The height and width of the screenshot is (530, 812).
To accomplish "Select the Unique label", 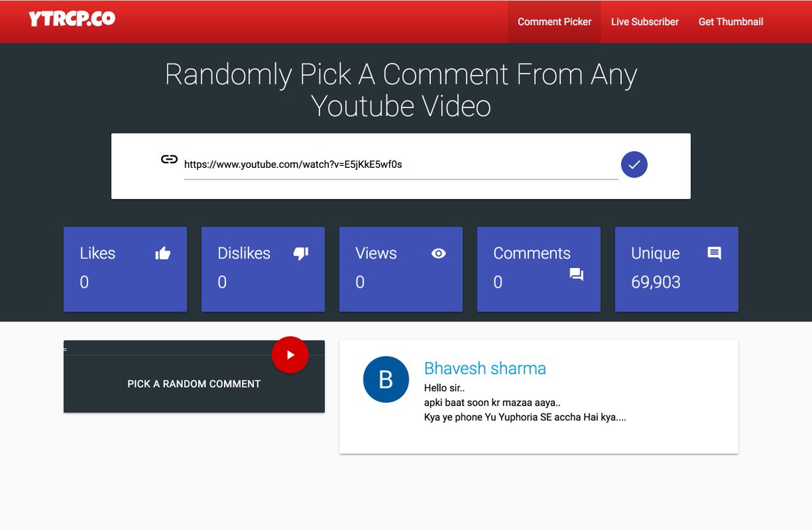I will point(655,253).
